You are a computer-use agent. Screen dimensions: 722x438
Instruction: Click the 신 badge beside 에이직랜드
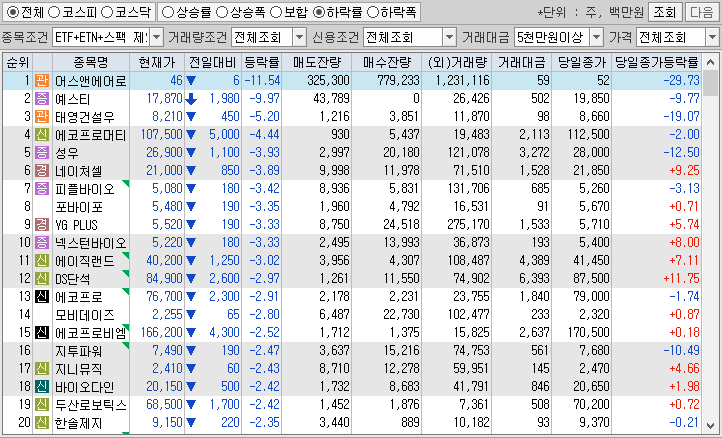point(42,260)
